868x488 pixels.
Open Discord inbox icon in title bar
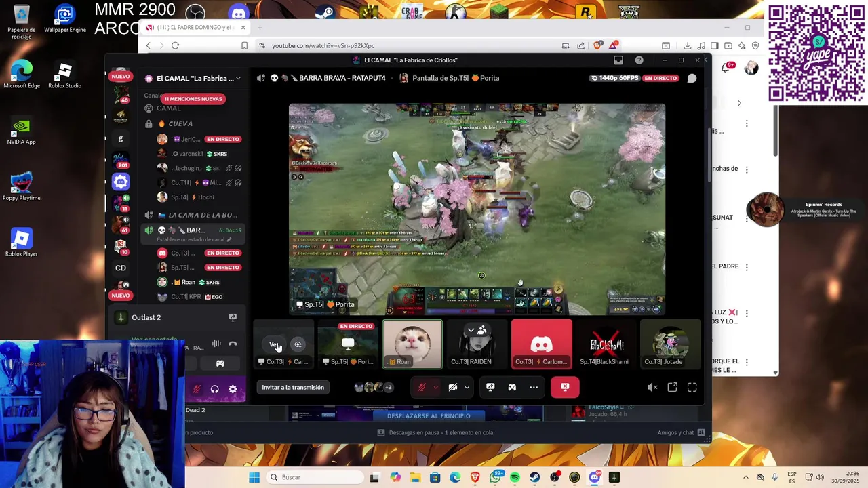[618, 60]
